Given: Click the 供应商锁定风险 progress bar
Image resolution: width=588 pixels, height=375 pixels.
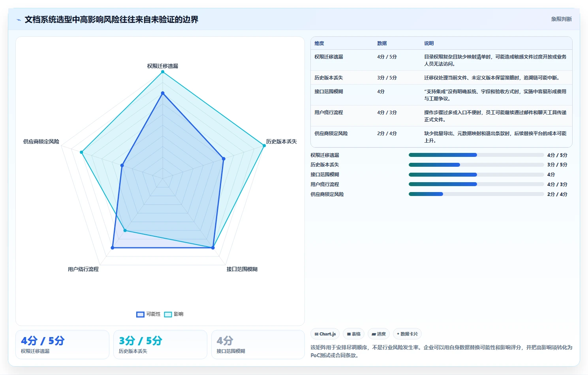Looking at the screenshot, I should [476, 194].
